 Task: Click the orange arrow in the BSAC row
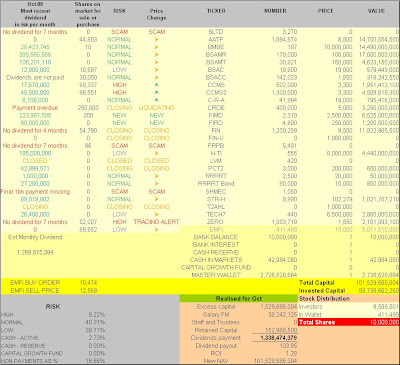tap(156, 70)
